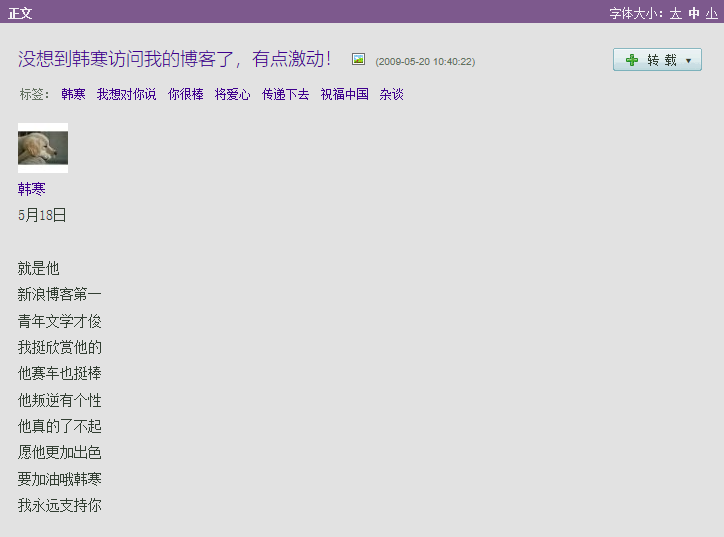Viewport: 724px width, 537px height.
Task: Click the dog avatar thumbnail
Action: pyautogui.click(x=43, y=148)
